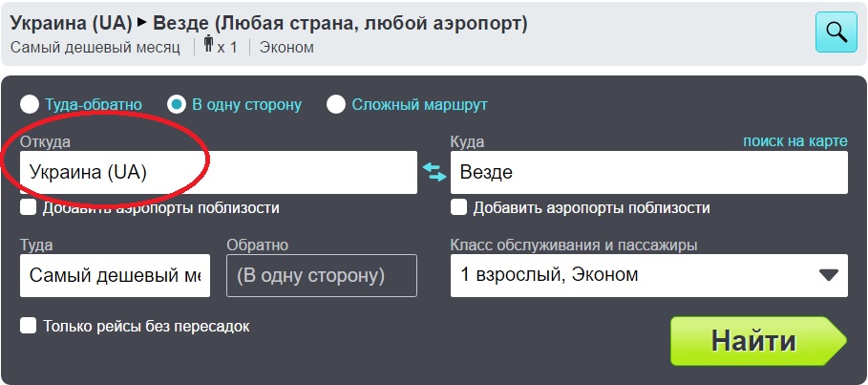Click Самый дешевый месяц in the summary bar
The height and width of the screenshot is (385, 868).
(x=95, y=47)
